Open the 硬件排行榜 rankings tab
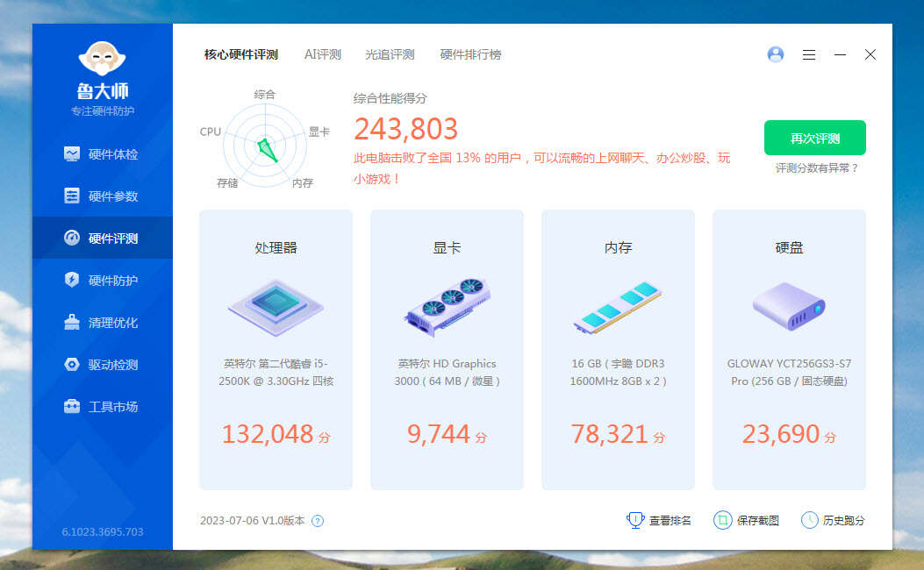The height and width of the screenshot is (570, 924). [469, 53]
